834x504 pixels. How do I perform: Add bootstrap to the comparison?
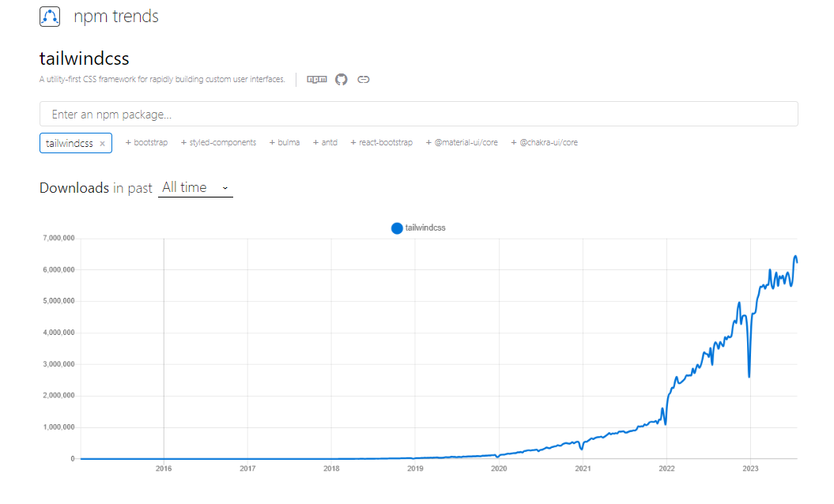pyautogui.click(x=146, y=142)
